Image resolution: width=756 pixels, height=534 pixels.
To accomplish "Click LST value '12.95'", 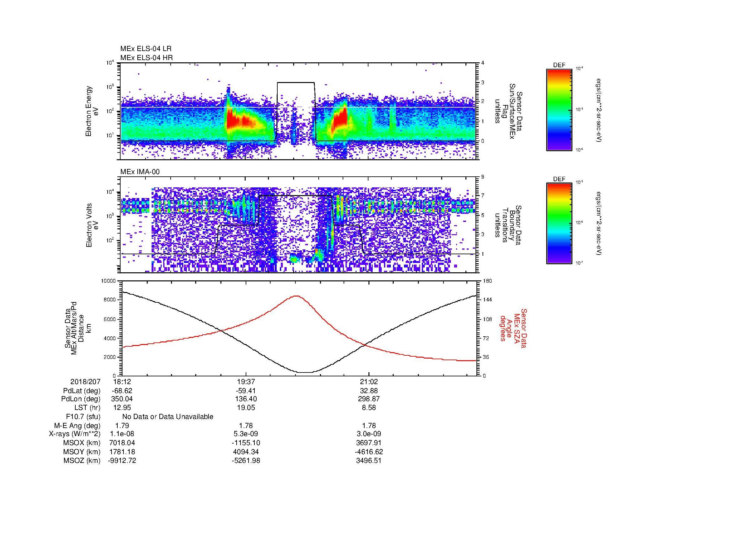I will click(122, 408).
